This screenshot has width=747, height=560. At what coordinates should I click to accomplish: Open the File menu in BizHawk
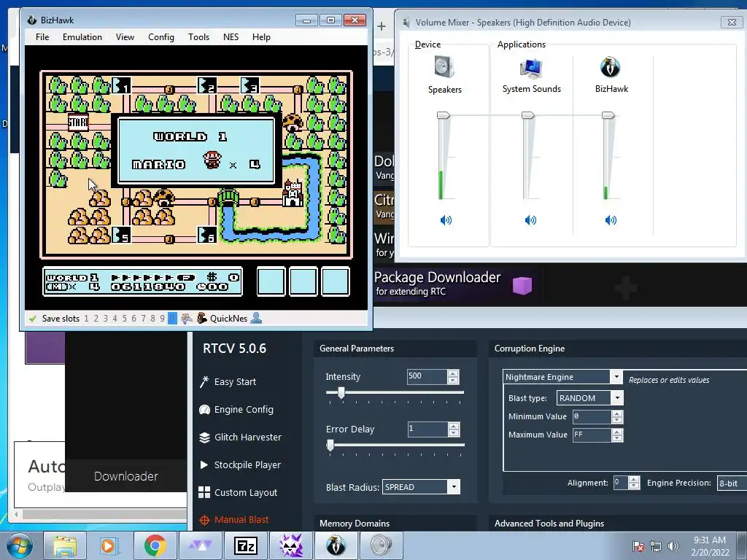42,37
